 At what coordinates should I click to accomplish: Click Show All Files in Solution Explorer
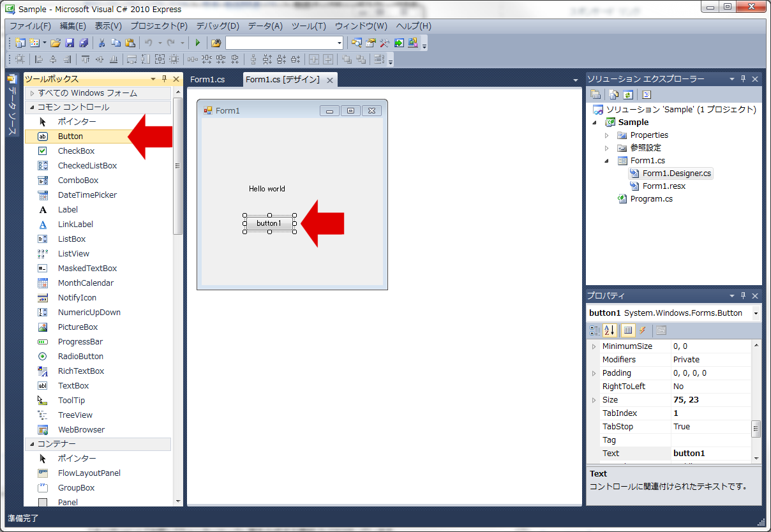613,94
